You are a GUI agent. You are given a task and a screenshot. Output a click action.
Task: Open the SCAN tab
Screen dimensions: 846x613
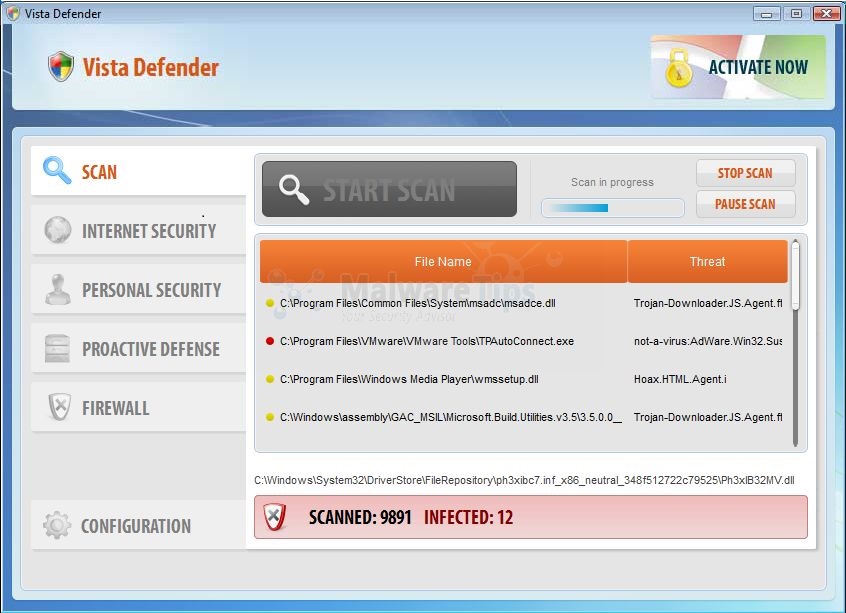[x=138, y=171]
